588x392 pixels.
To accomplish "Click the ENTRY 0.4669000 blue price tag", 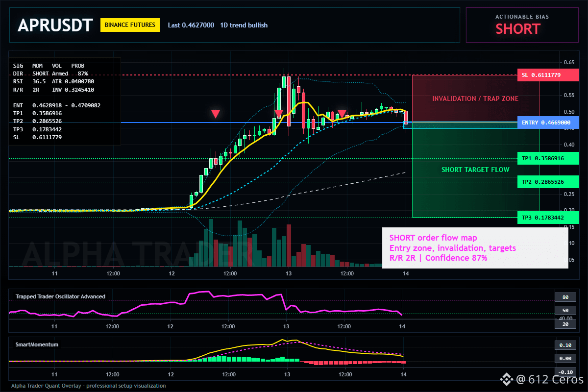I will click(548, 122).
